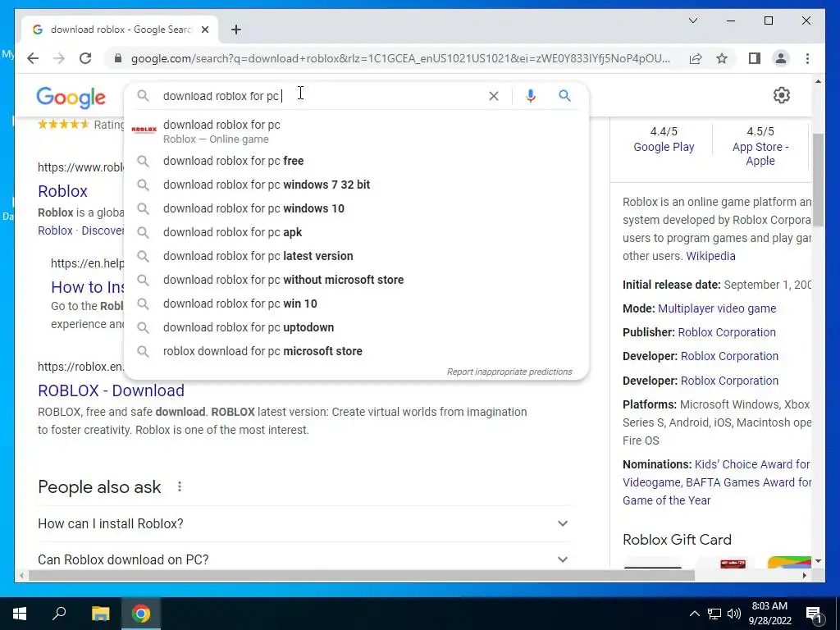
Task: Open the three-dot menu beside People also ask
Action: pos(180,486)
